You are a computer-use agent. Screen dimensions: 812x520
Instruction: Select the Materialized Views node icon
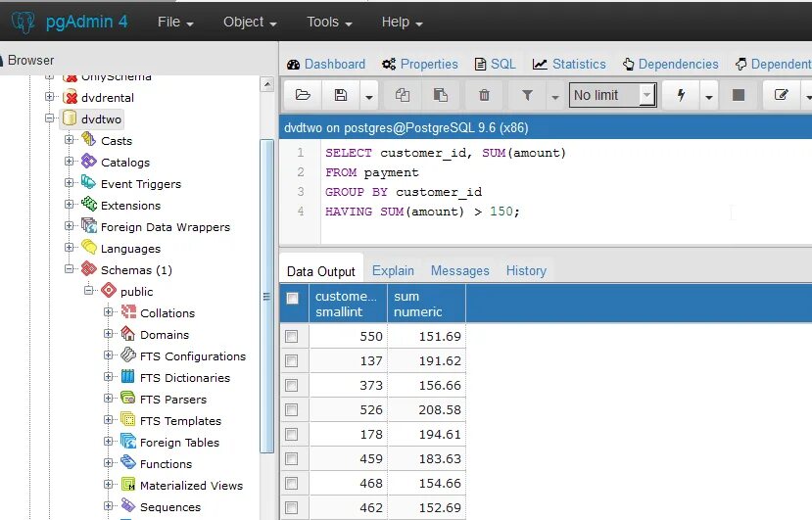click(x=128, y=485)
